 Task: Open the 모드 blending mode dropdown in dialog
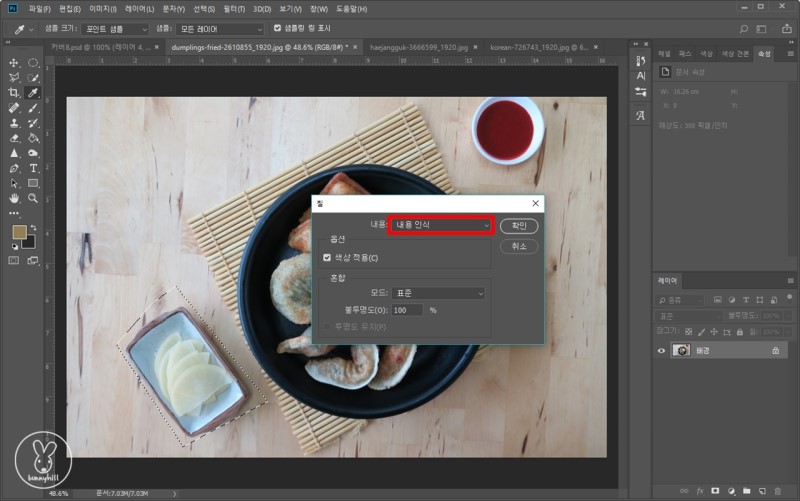click(438, 293)
